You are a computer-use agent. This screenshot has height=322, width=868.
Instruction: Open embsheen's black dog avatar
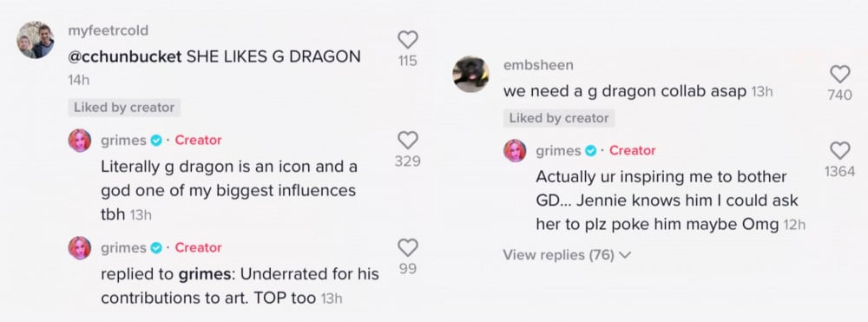(x=470, y=74)
